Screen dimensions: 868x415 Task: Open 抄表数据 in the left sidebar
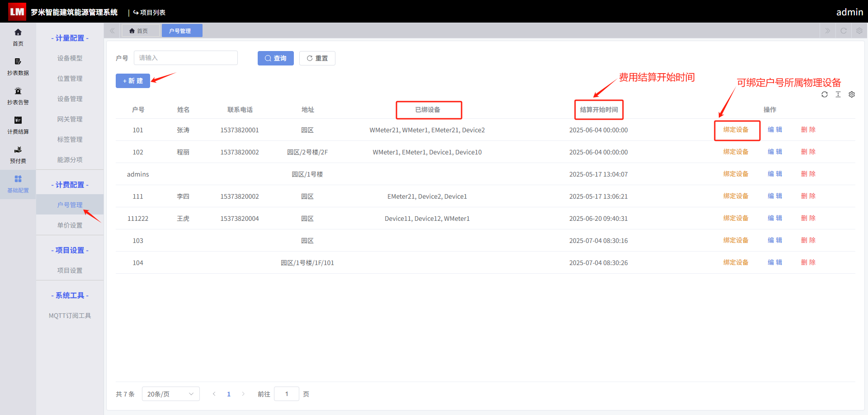tap(18, 66)
